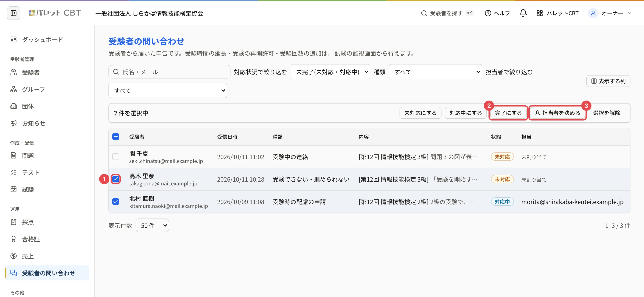
Task: Click the 売上 currency icon
Action: pyautogui.click(x=14, y=256)
